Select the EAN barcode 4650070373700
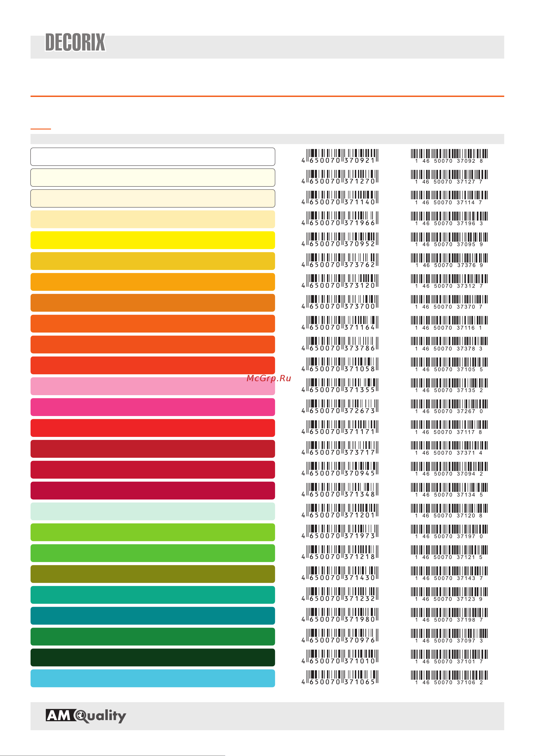 [x=340, y=302]
